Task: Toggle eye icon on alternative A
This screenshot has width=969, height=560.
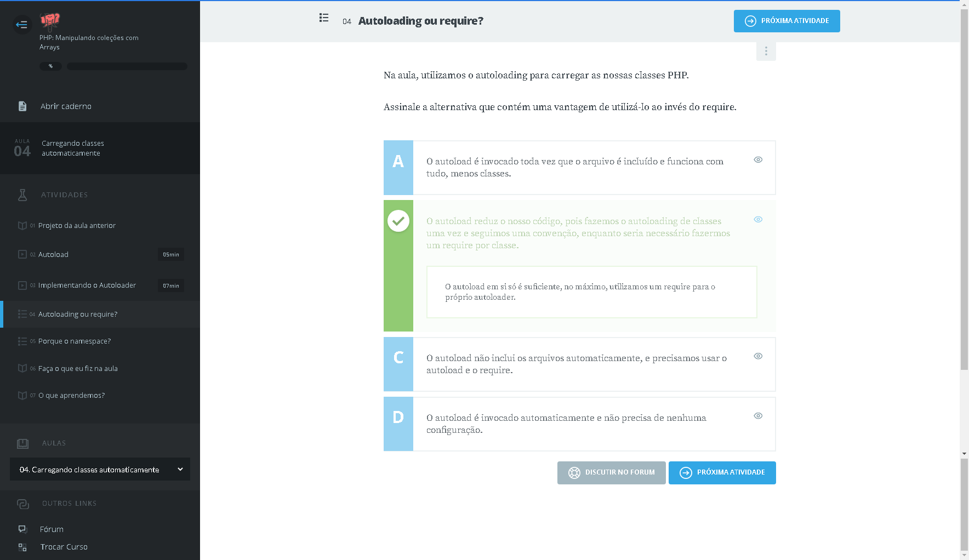Action: (758, 160)
